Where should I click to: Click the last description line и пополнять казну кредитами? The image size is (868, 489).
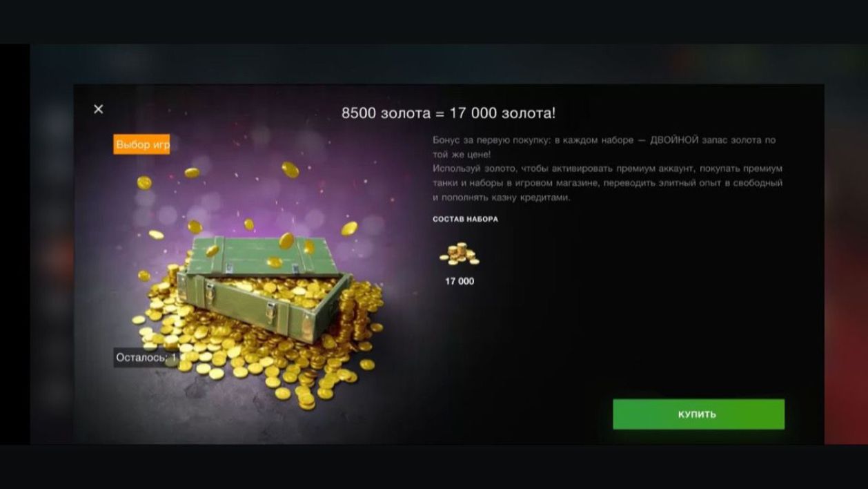tap(502, 198)
